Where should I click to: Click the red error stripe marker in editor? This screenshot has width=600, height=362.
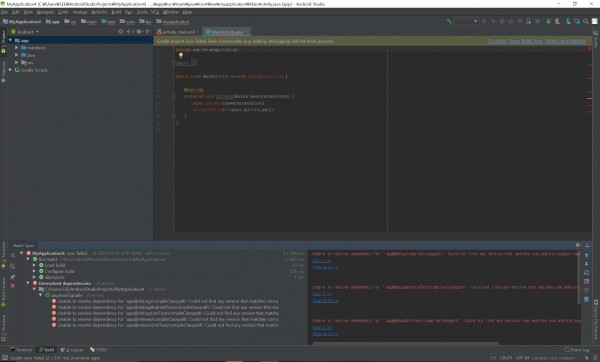pos(589,49)
